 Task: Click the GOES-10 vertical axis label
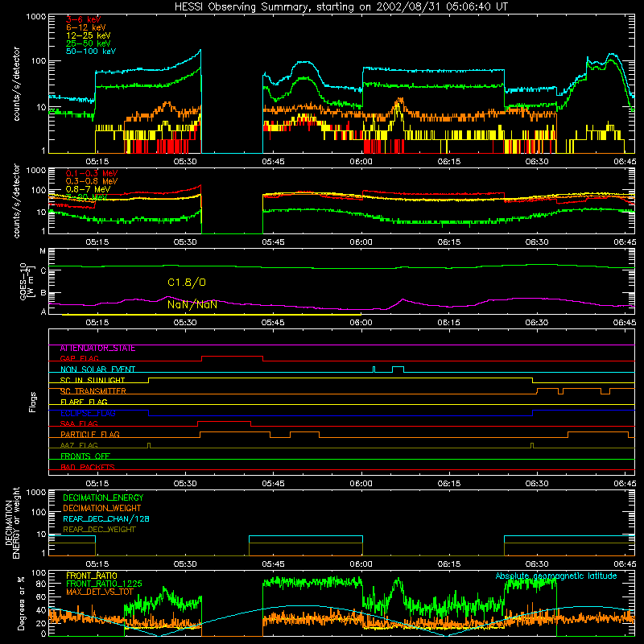tap(27, 281)
